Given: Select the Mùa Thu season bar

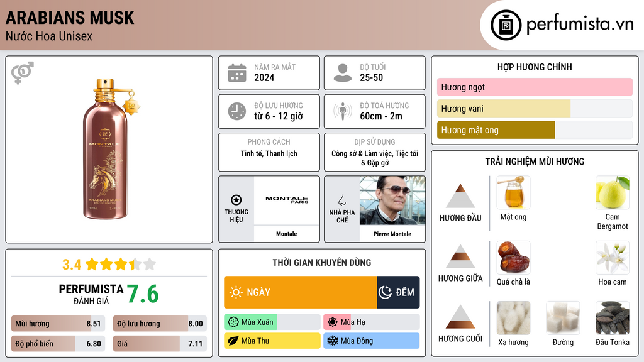Looking at the screenshot, I should [272, 341].
